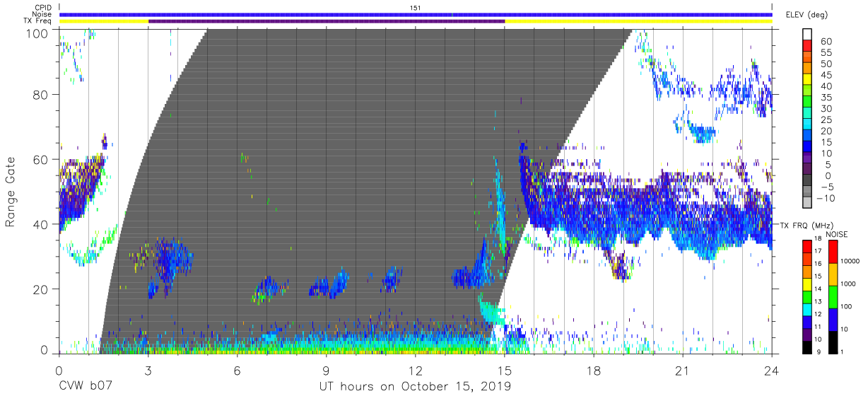Click the purple section of the TX Freq bar
This screenshot has height=401, width=868.
click(x=327, y=21)
